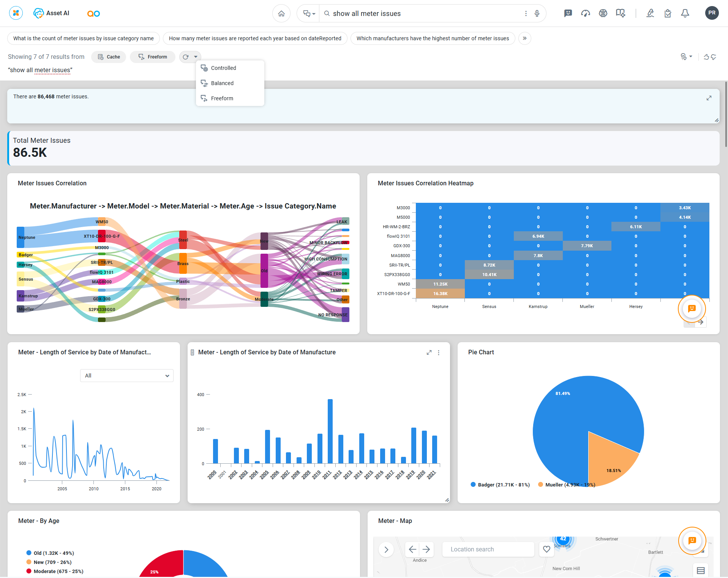Open search more options vertical dots
This screenshot has height=578, width=728.
coord(526,14)
